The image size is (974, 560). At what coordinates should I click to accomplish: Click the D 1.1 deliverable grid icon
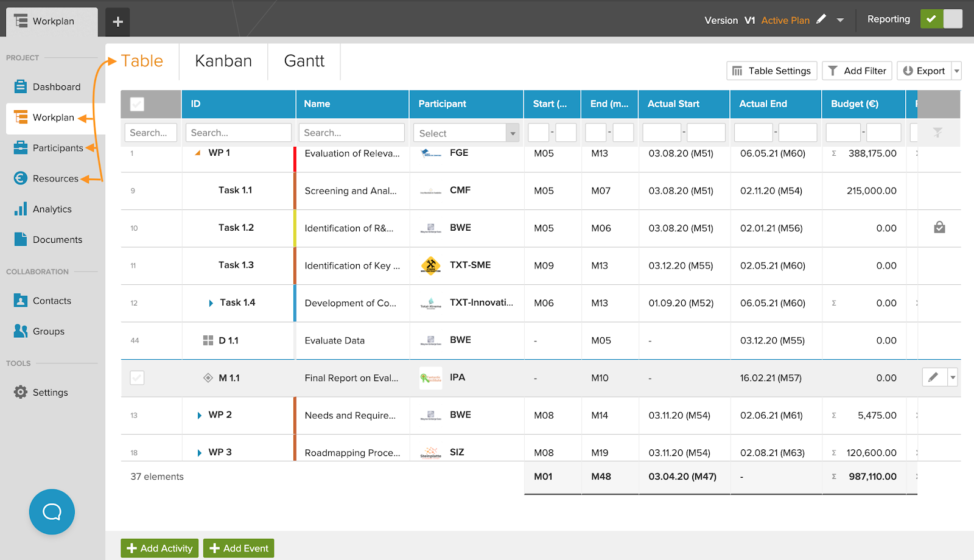(x=208, y=340)
